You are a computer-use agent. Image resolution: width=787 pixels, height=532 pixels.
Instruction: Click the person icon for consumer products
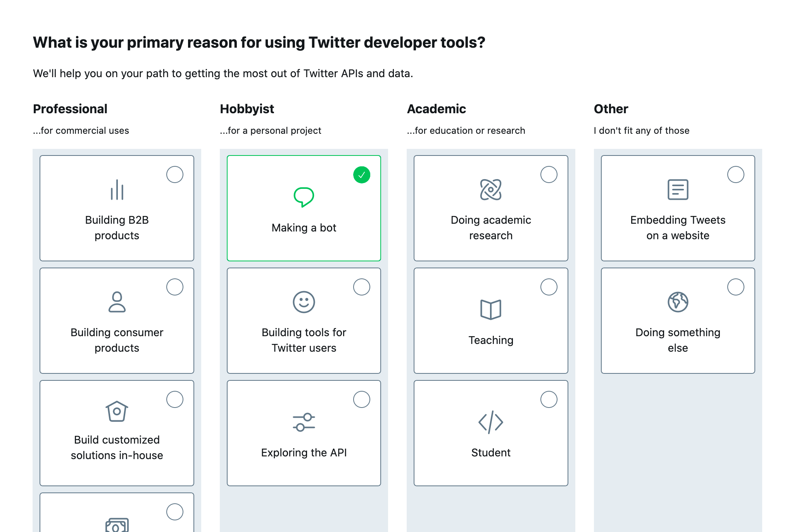click(x=117, y=302)
